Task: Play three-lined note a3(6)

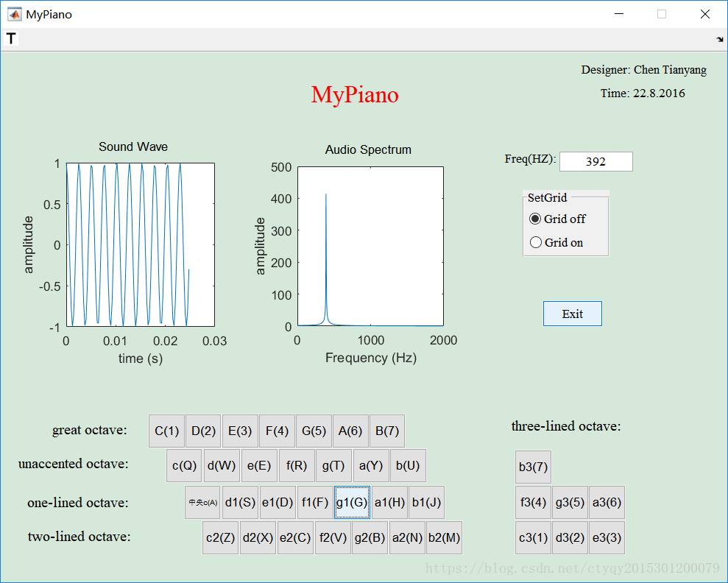Action: (x=607, y=502)
